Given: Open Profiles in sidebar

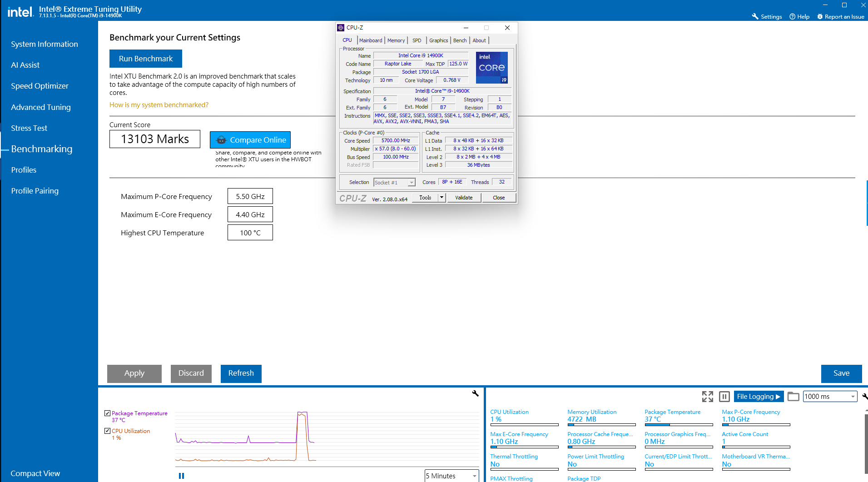Looking at the screenshot, I should coord(24,170).
